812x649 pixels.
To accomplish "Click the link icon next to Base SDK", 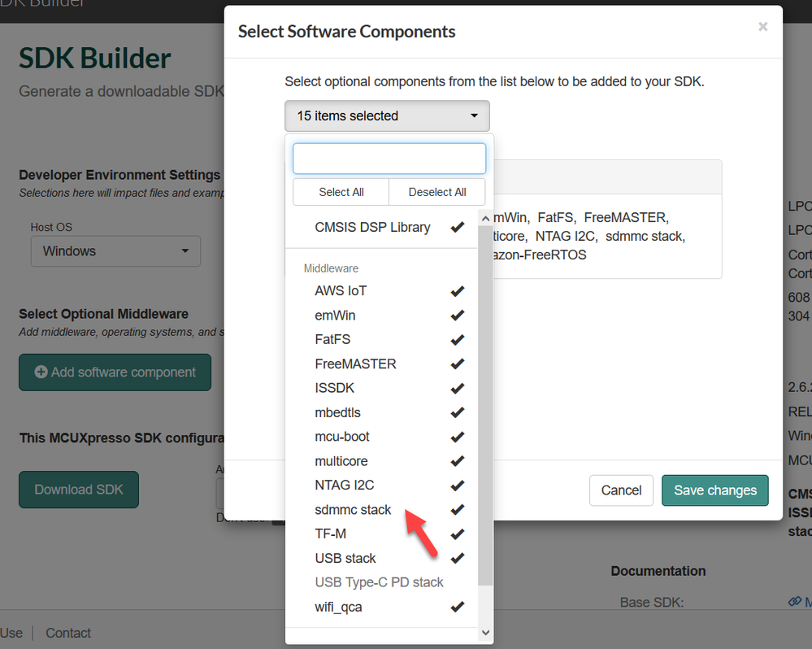I will [795, 602].
